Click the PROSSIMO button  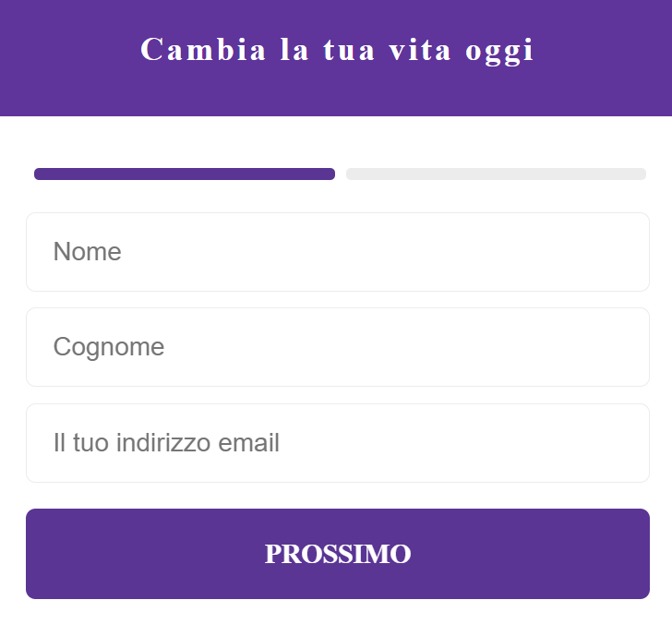[338, 554]
